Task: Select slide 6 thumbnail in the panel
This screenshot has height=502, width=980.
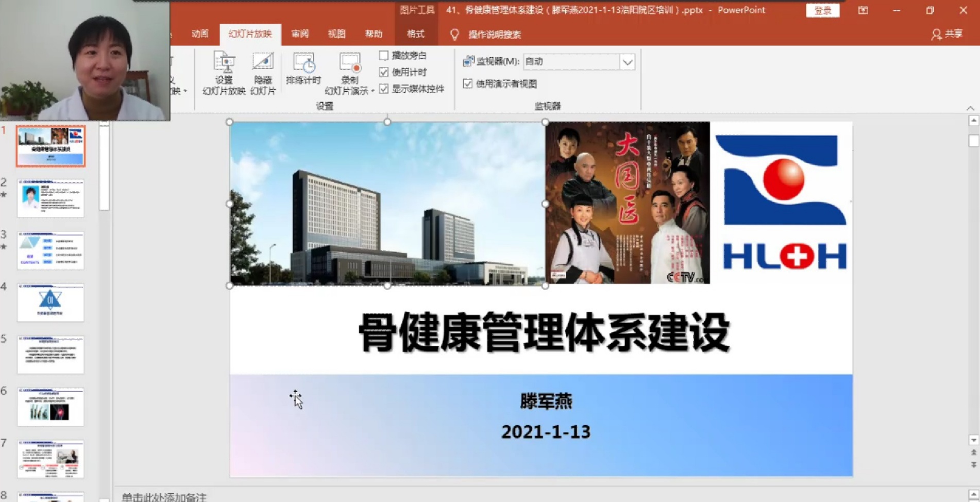Action: [x=50, y=407]
